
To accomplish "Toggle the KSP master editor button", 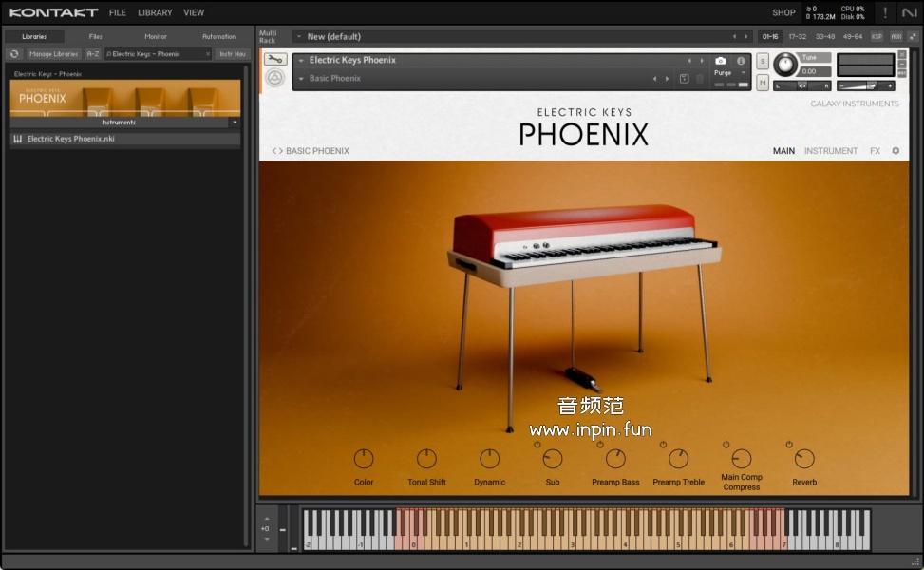I will [x=877, y=36].
